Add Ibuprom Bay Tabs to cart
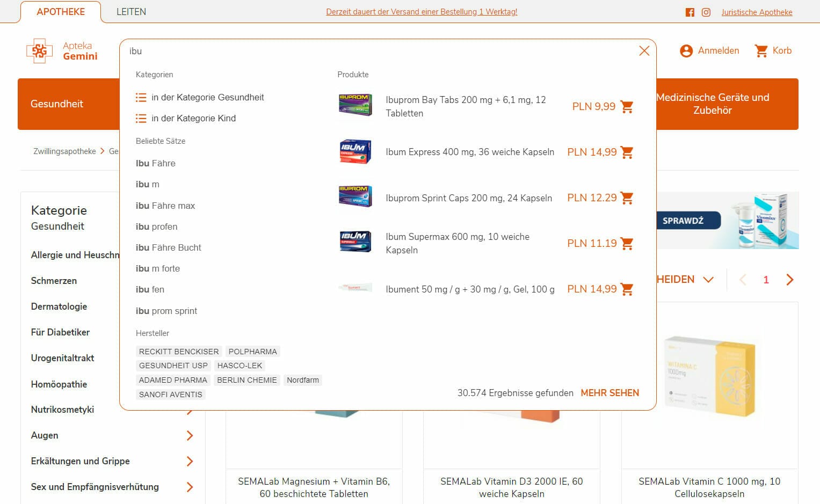Screen dimensions: 820x504 [x=627, y=107]
